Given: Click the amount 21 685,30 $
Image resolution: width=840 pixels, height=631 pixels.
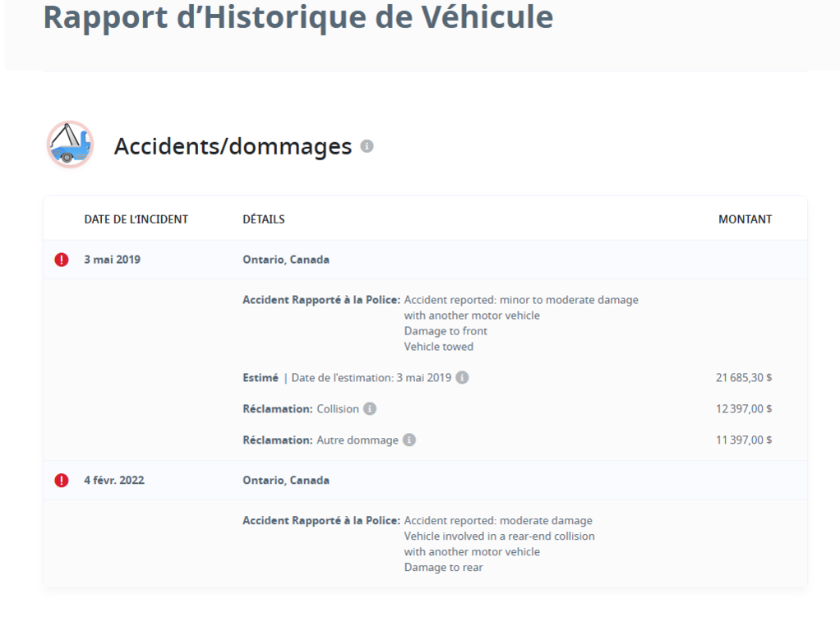Looking at the screenshot, I should pyautogui.click(x=744, y=378).
